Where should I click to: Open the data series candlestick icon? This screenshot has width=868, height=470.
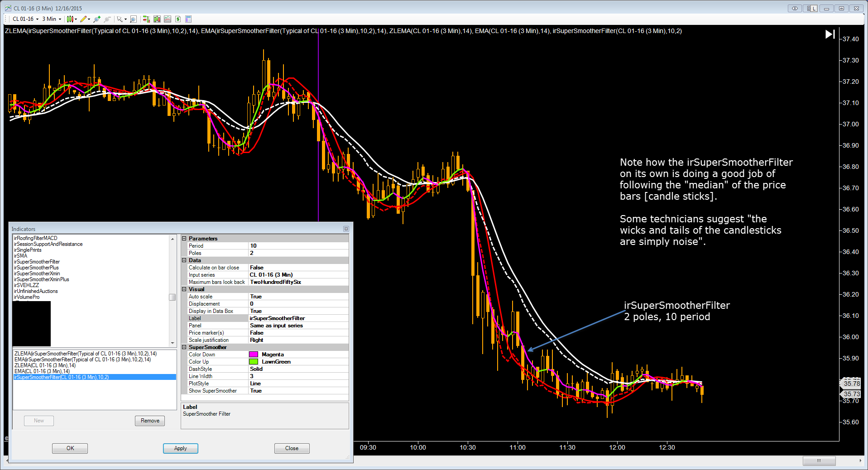pos(157,19)
